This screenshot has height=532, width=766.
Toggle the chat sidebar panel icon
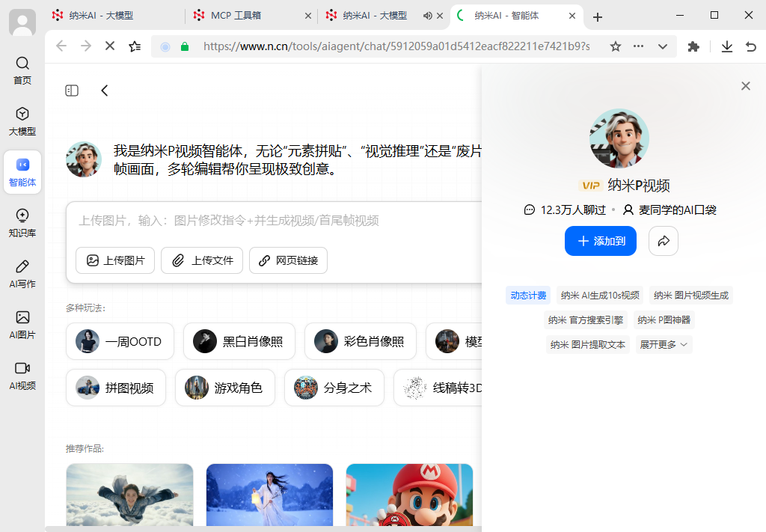72,91
